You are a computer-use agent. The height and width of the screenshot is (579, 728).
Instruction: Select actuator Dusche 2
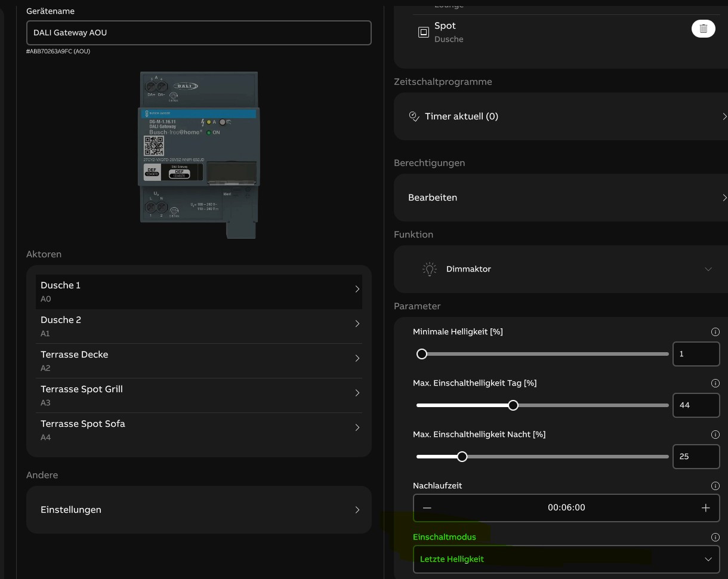point(199,326)
